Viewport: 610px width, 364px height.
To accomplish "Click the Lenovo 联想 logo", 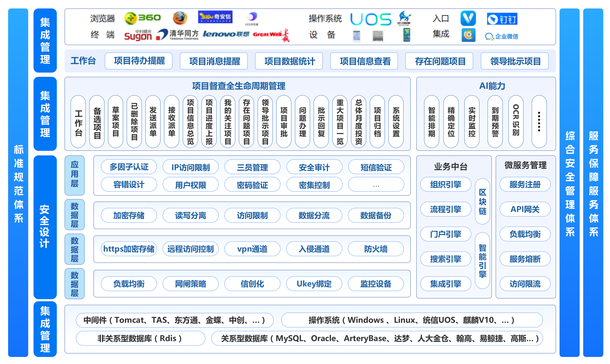I will coord(226,34).
